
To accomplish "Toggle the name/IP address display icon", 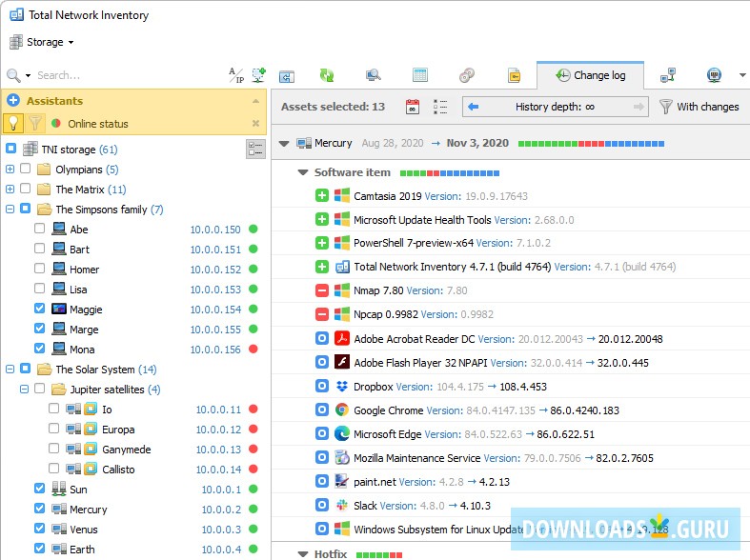I will [x=236, y=75].
